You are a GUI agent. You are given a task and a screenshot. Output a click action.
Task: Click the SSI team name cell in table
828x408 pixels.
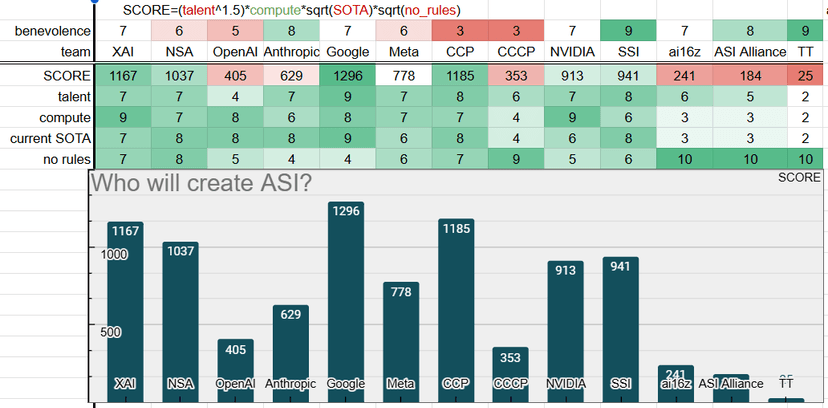[628, 52]
